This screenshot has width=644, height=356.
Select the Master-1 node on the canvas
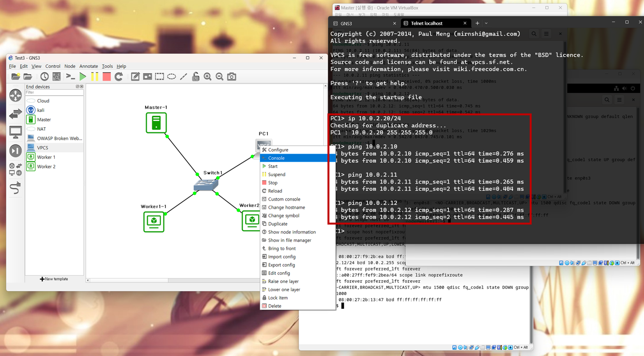(156, 123)
